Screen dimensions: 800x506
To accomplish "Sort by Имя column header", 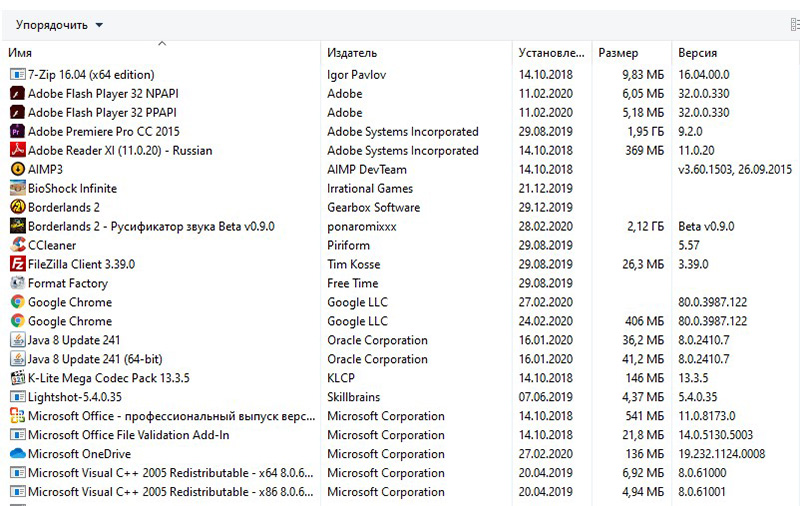I will pyautogui.click(x=20, y=53).
